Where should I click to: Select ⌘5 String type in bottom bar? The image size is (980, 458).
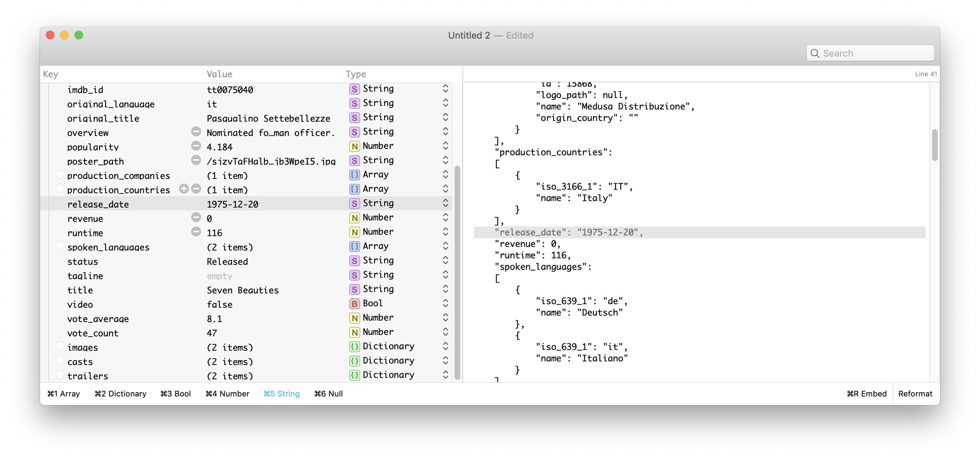pyautogui.click(x=282, y=394)
